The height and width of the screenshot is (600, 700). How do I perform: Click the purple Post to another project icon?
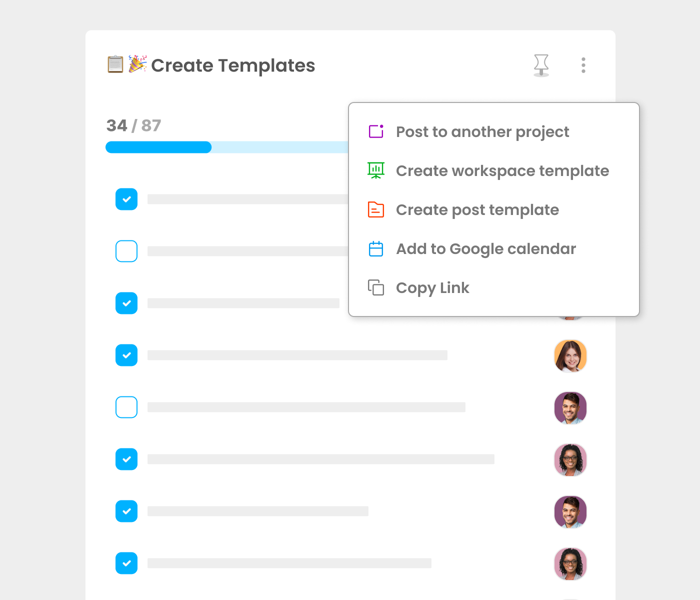click(x=376, y=131)
